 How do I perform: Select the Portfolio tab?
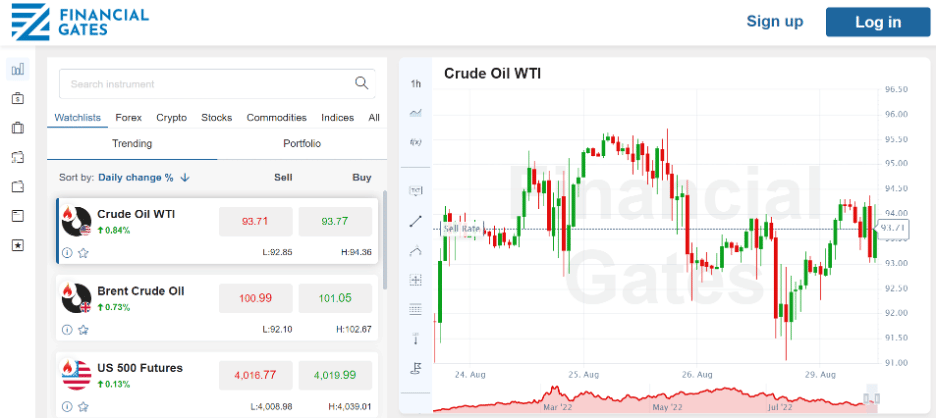(302, 143)
